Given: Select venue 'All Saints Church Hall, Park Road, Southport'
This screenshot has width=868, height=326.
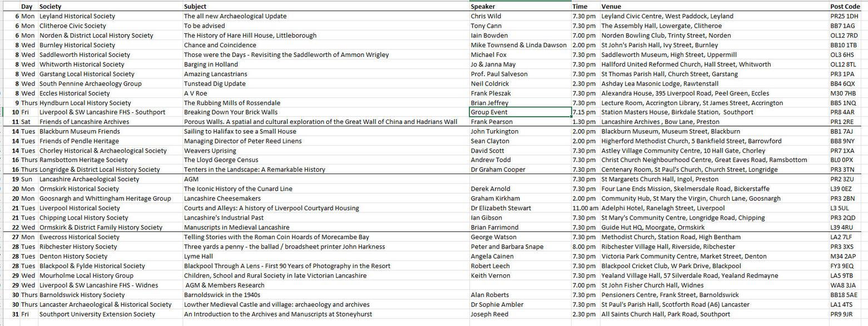Looking at the screenshot, I should (x=714, y=314).
